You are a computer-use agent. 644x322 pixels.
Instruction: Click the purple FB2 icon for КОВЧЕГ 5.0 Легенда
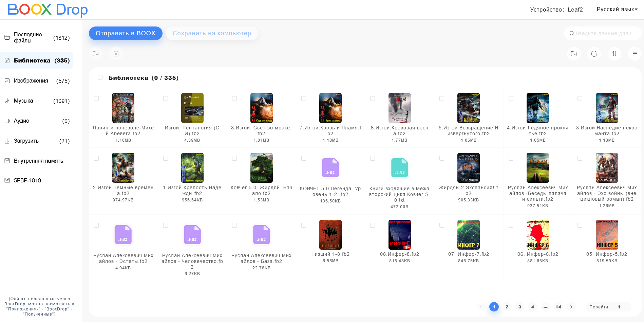coord(330,168)
